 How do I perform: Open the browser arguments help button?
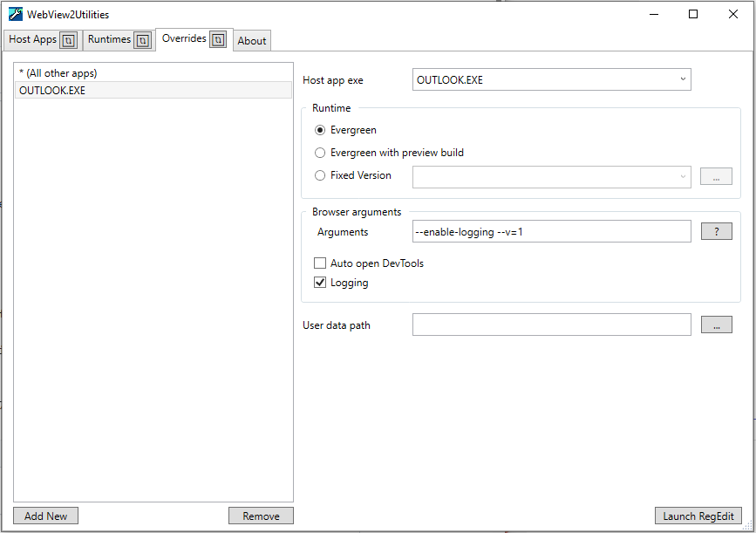[x=716, y=231]
